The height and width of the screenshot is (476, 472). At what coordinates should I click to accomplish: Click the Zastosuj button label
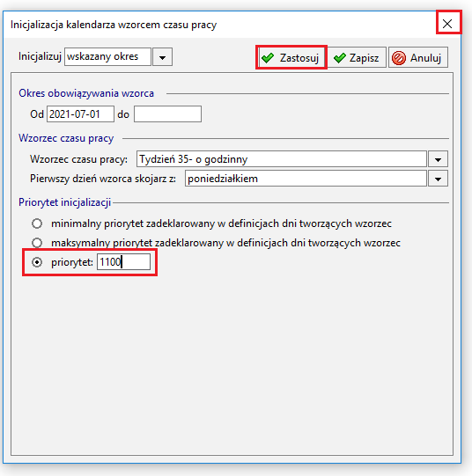click(x=299, y=58)
